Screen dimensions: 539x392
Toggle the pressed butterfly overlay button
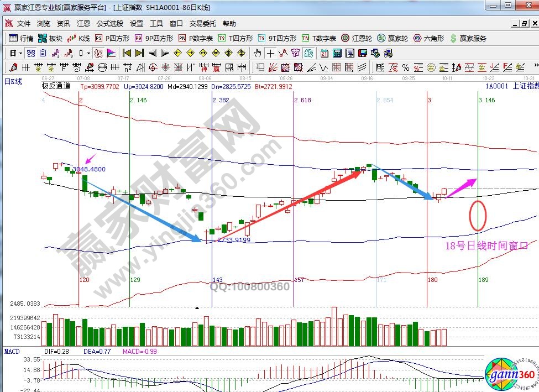tap(30, 53)
